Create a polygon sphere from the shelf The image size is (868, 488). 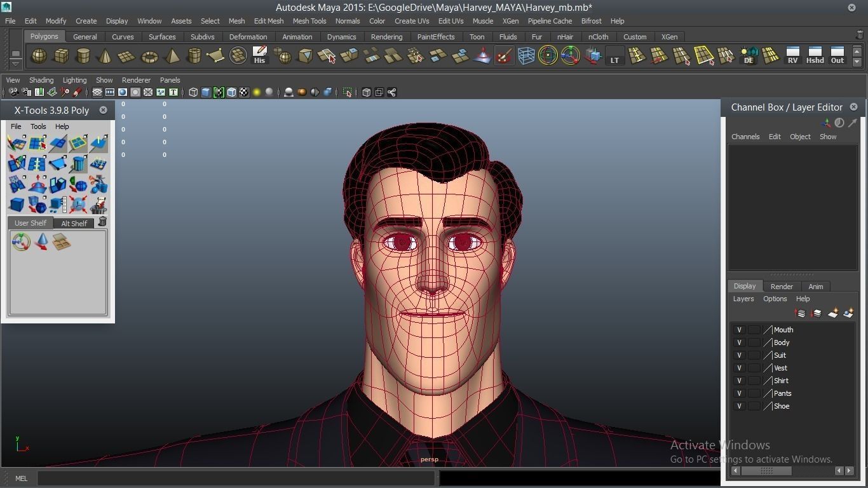click(39, 56)
